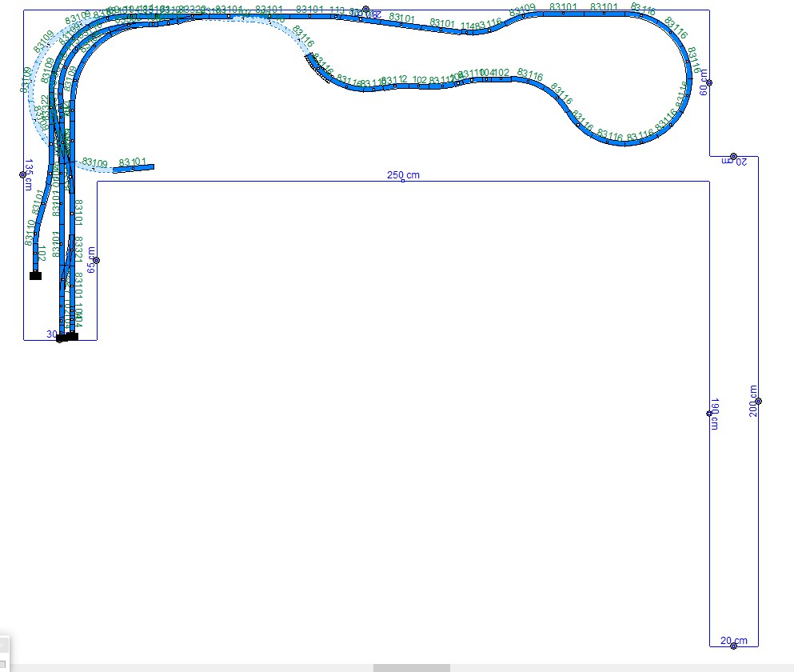
Task: Click the 135 cm left edge handle
Action: click(23, 174)
